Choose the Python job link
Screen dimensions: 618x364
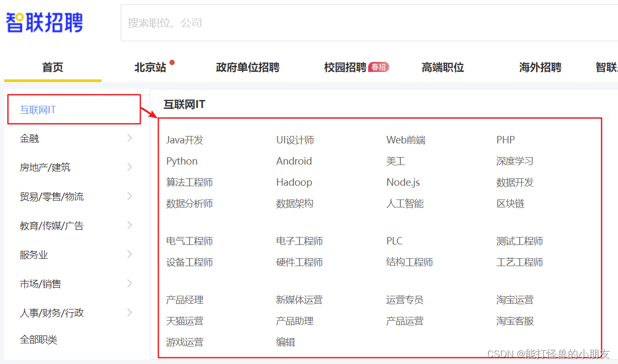182,161
